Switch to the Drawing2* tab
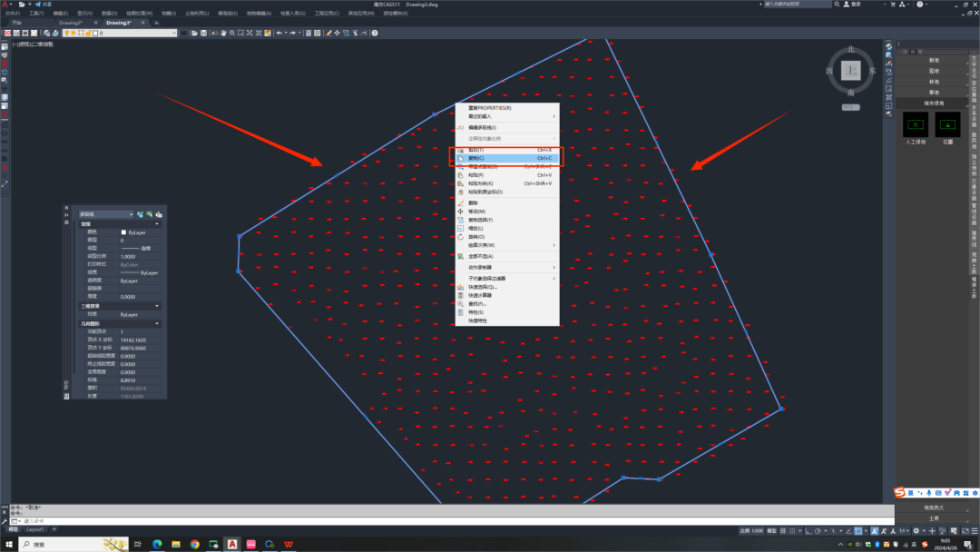This screenshot has width=980, height=552. [x=71, y=23]
